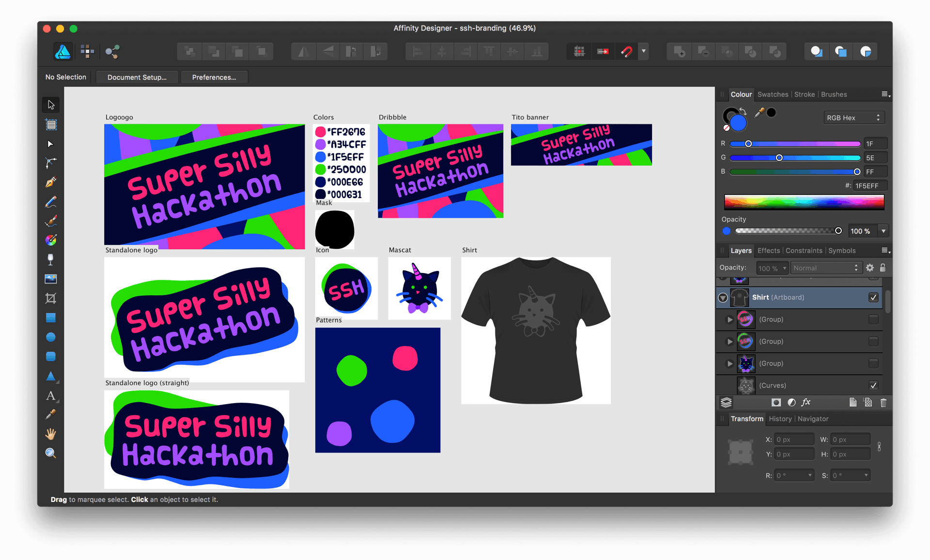Open the History tab
The image size is (930, 560).
pyautogui.click(x=780, y=419)
